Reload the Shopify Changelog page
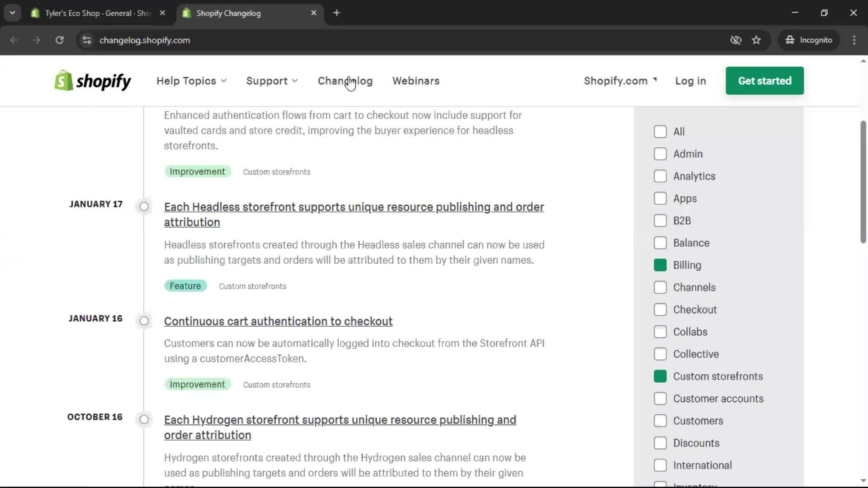868x488 pixels. pyautogui.click(x=59, y=40)
